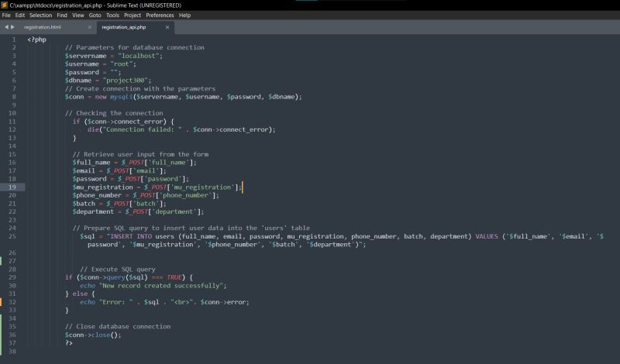Click the '// Create connection with the parameters' comment
This screenshot has height=364, width=620.
click(140, 88)
